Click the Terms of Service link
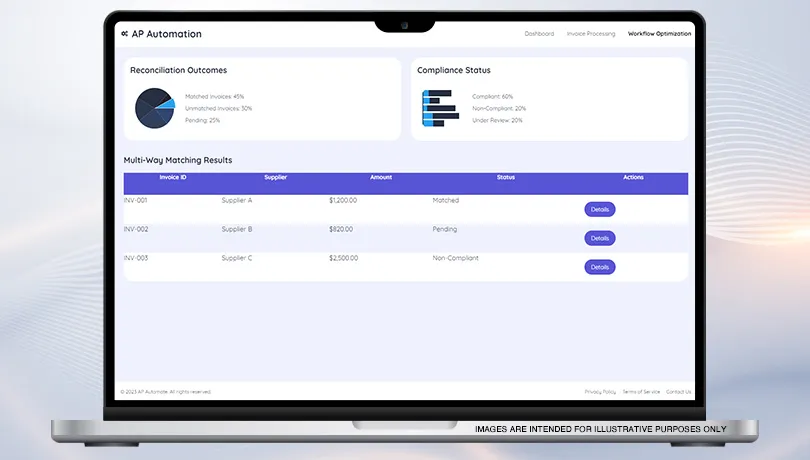Viewport: 810px width, 460px height. point(641,392)
